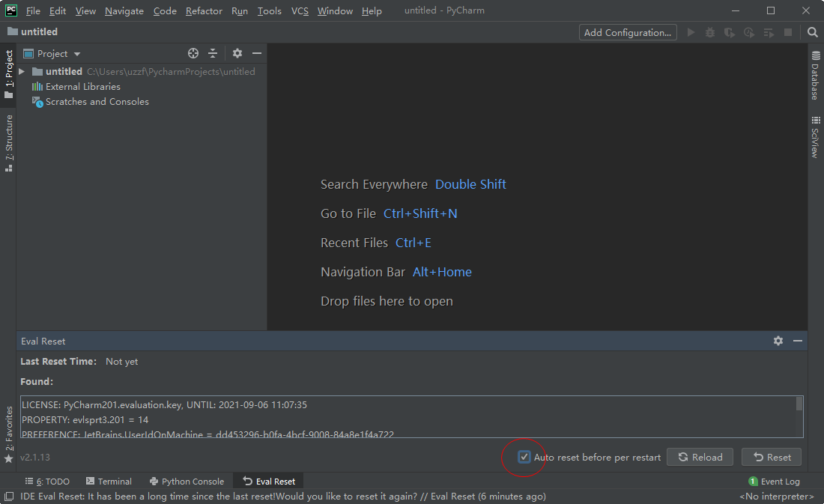Open the Help menu
This screenshot has height=504, width=824.
point(372,11)
